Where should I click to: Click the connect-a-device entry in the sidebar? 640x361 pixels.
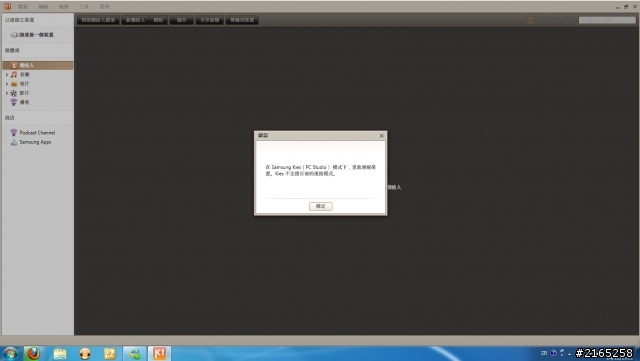33,35
